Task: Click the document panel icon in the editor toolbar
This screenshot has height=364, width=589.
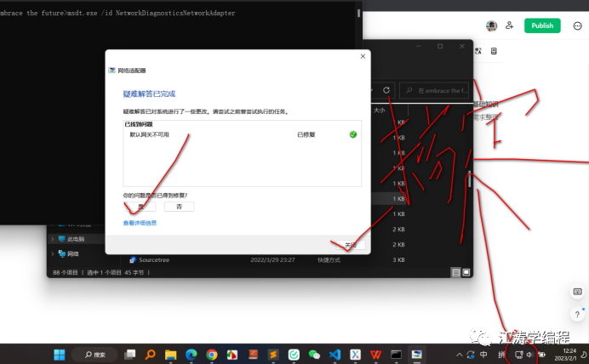Action: pos(494,51)
